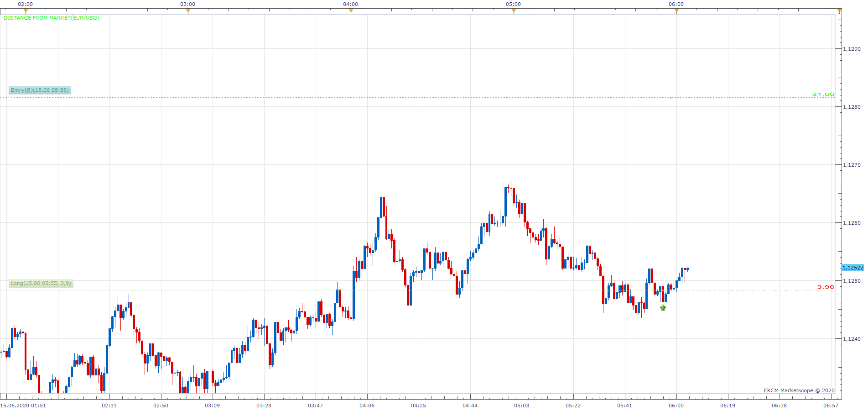Click the orange marker under 03:00
The image size is (868, 411).
[x=188, y=11]
